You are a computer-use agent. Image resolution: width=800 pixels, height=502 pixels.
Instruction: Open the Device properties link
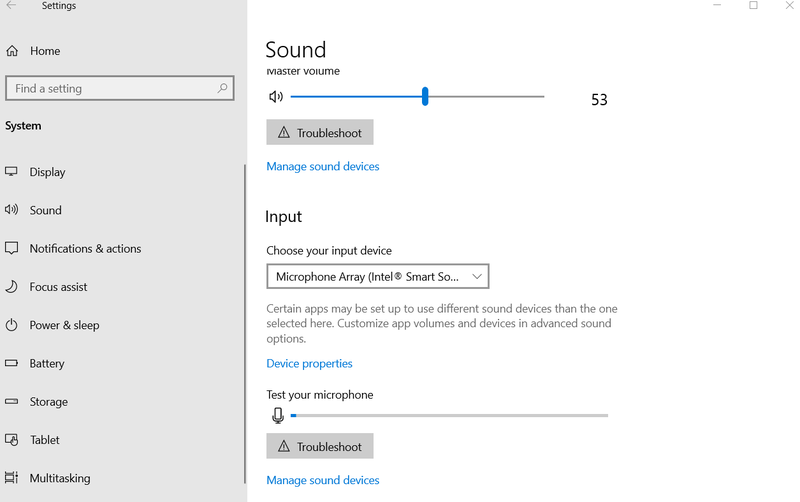click(309, 363)
